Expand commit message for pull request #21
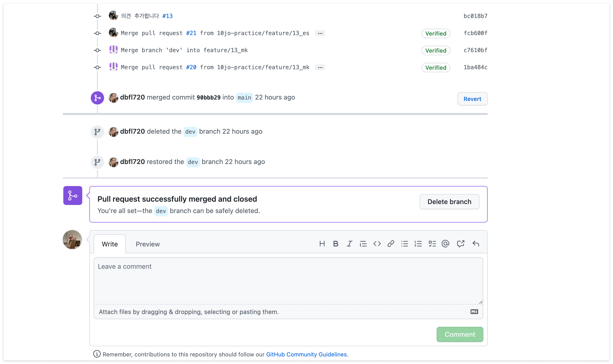The image size is (613, 364). [x=320, y=33]
